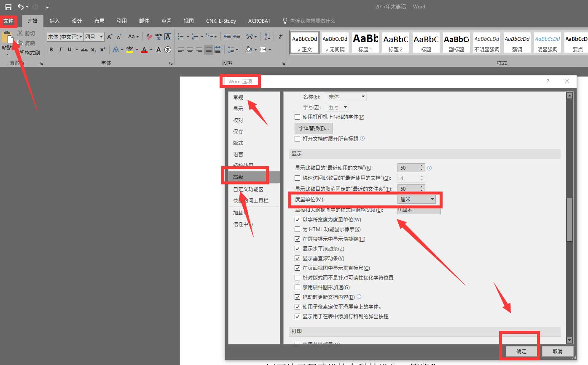Toggle '使用打印机上存储的字体' checkbox
Viewport: 588px width, 365px height.
(298, 117)
